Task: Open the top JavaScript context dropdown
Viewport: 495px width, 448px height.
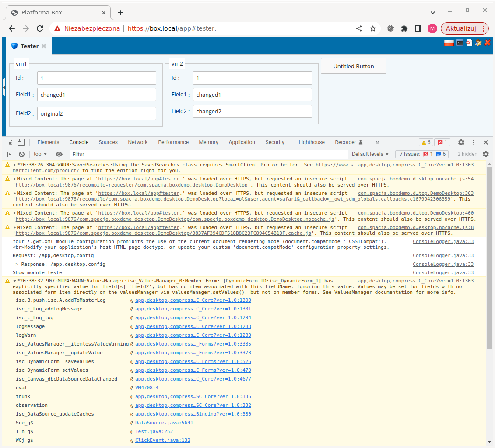Action: [x=40, y=154]
